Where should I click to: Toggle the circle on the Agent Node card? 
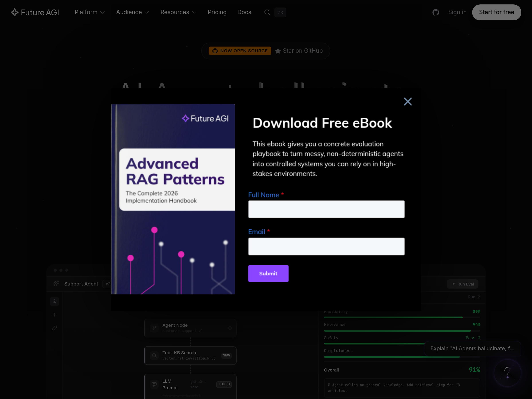230,328
